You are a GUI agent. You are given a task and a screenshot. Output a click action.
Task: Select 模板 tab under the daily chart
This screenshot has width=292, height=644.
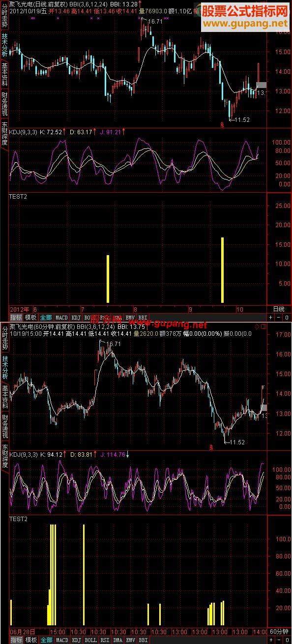(x=31, y=318)
